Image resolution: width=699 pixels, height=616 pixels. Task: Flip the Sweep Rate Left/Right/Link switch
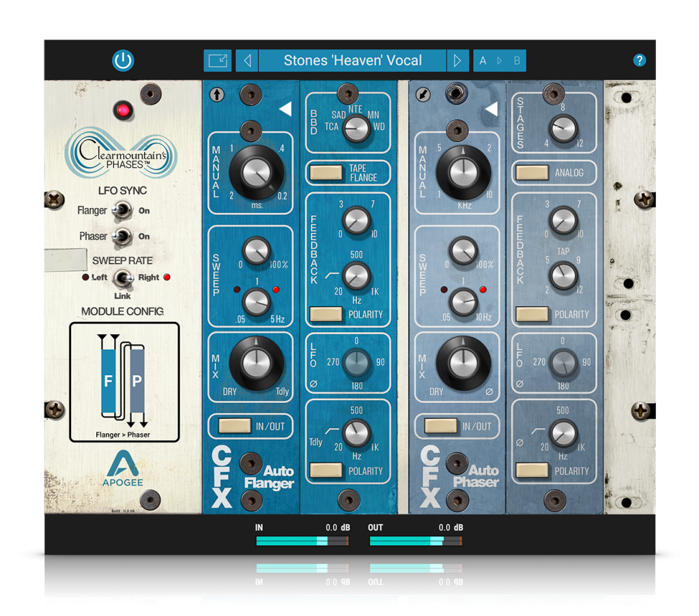point(122,278)
